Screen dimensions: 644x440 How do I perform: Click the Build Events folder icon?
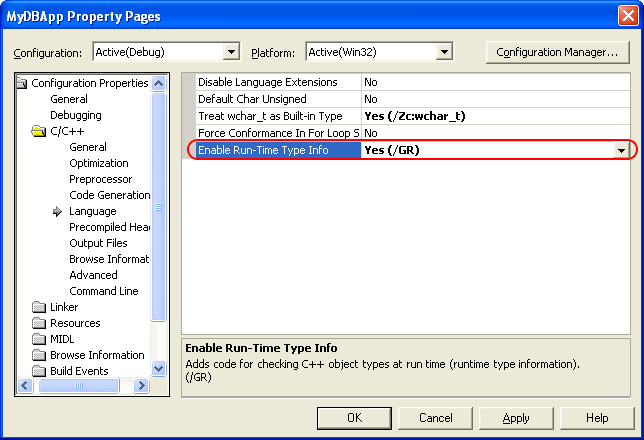39,371
